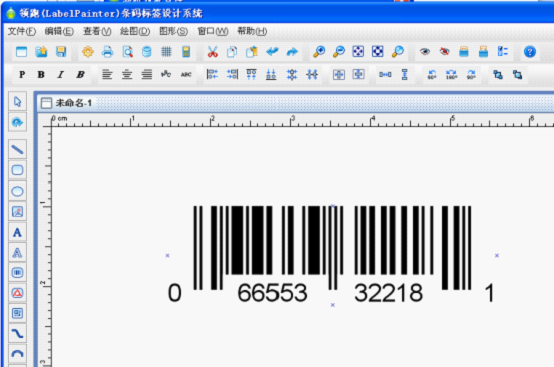The width and height of the screenshot is (554, 367).
Task: Click the undo arrow button
Action: (272, 52)
